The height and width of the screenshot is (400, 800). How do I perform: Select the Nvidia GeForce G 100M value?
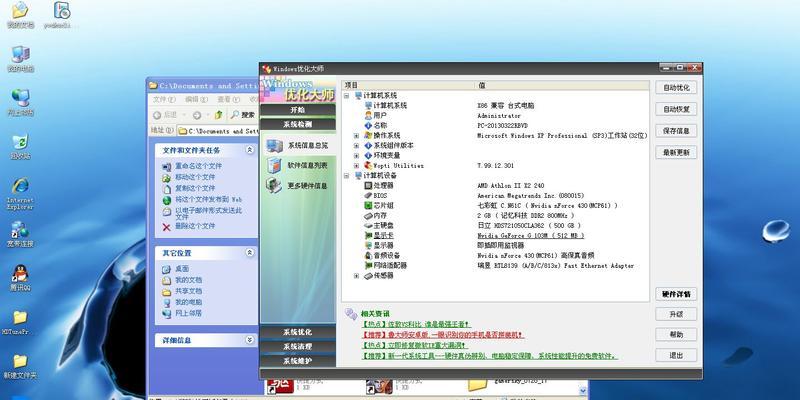click(531, 236)
